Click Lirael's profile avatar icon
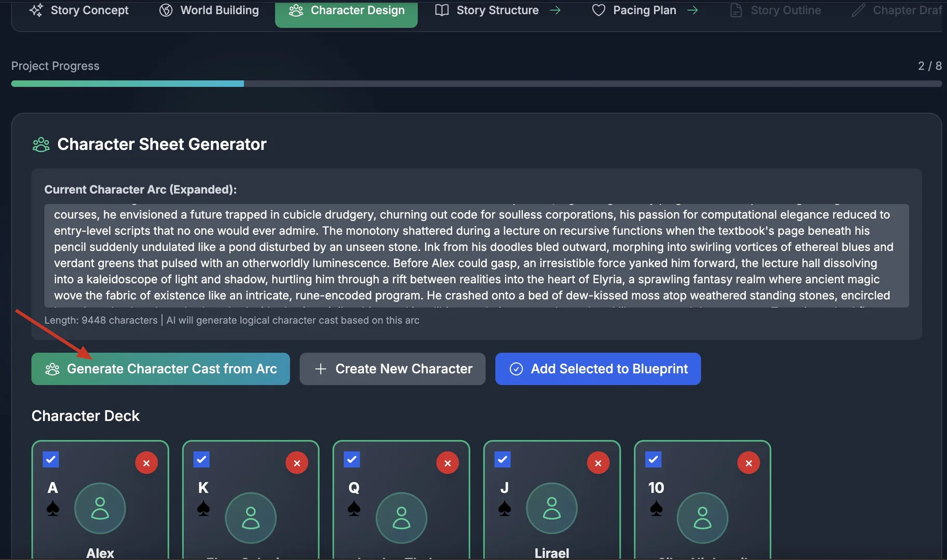This screenshot has height=560, width=947. pyautogui.click(x=552, y=508)
